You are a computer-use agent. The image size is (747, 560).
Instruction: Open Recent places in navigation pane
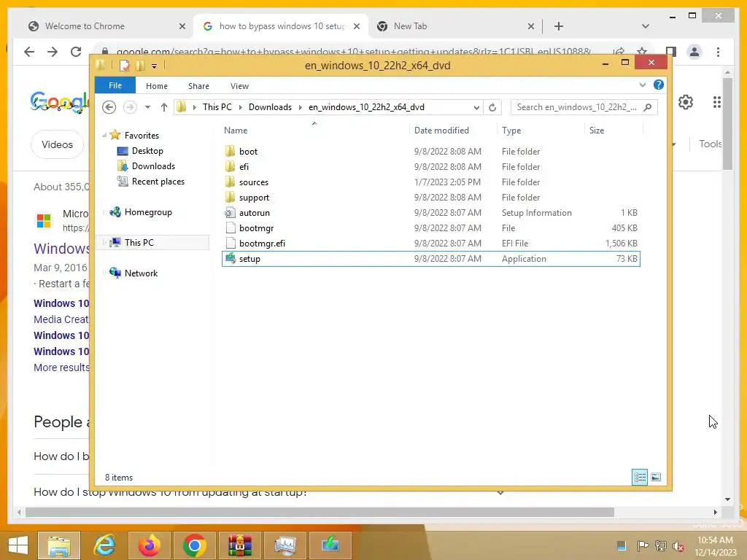point(158,182)
